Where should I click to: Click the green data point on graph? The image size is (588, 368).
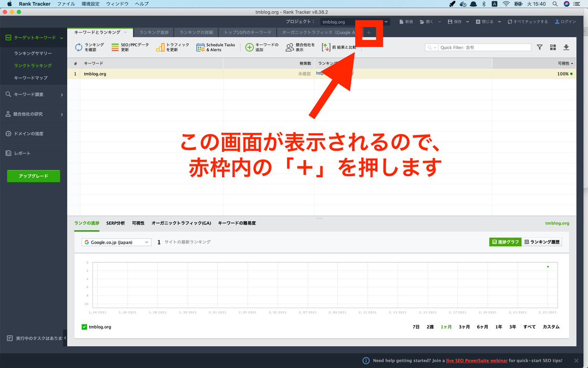tap(548, 267)
